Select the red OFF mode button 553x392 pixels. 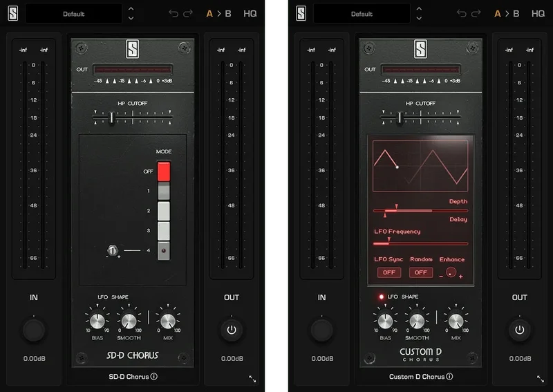click(x=164, y=171)
